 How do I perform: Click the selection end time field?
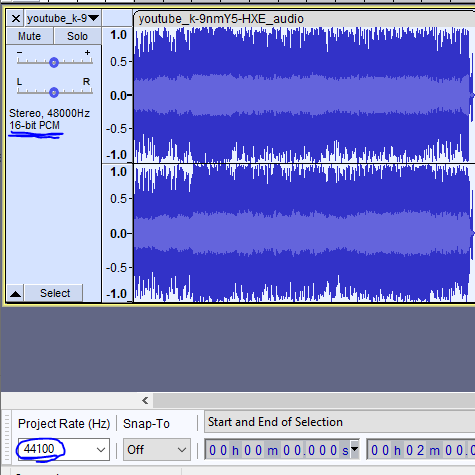[x=421, y=450]
